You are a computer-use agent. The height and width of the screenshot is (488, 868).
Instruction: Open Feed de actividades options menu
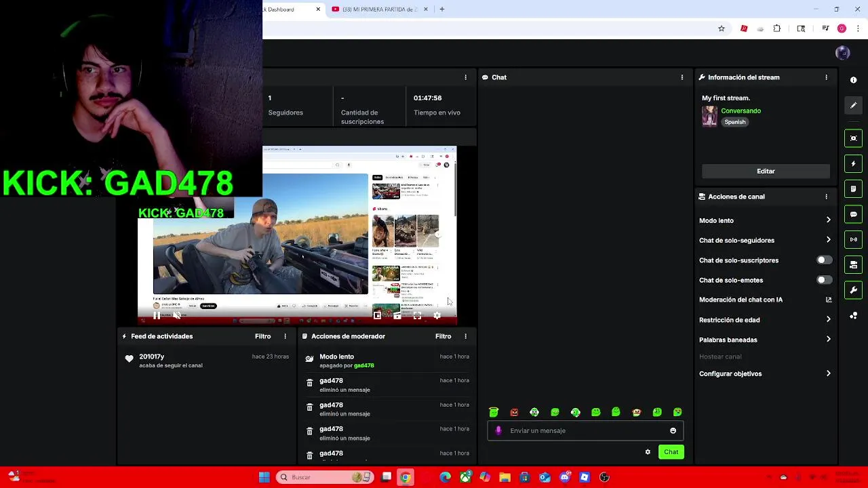(x=285, y=336)
